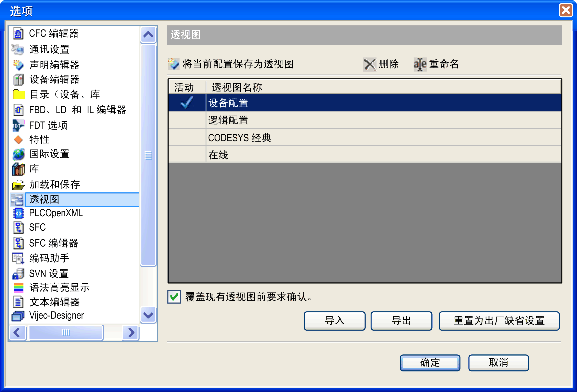Click the orange diamond 特性 icon
The image size is (577, 392).
(18, 140)
